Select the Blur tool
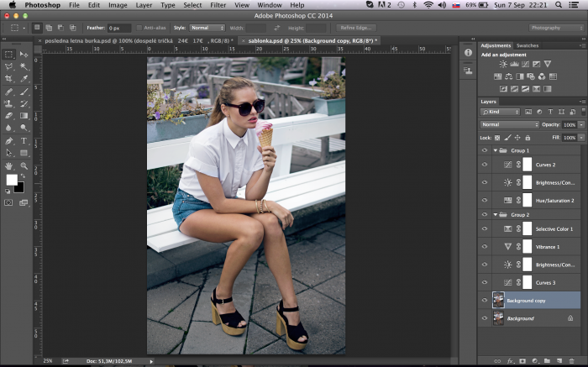This screenshot has height=367, width=588. point(8,128)
